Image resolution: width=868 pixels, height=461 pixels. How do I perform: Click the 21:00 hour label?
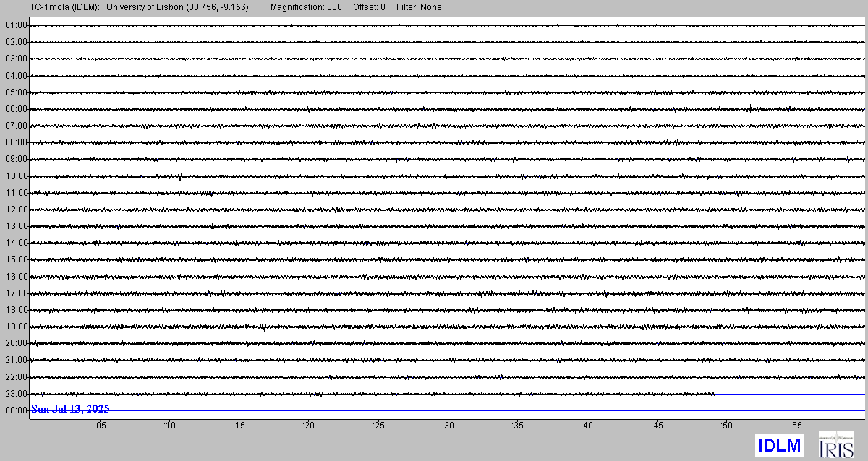pyautogui.click(x=16, y=360)
